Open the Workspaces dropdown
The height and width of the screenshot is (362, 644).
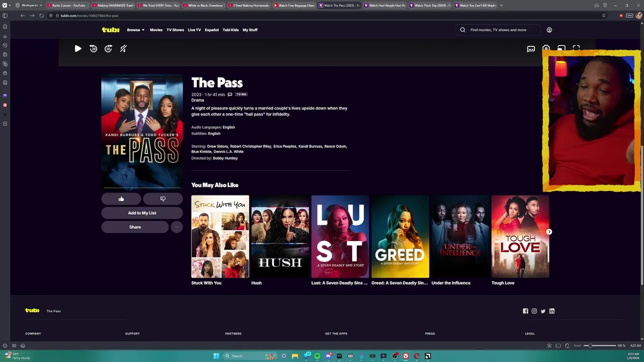point(29,5)
